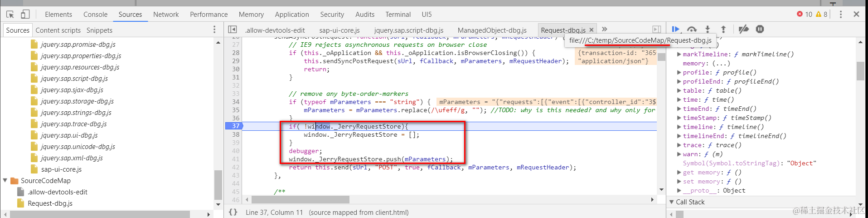The width and height of the screenshot is (868, 218).
Task: Select the Content scripts navigator tab
Action: pyautogui.click(x=58, y=30)
